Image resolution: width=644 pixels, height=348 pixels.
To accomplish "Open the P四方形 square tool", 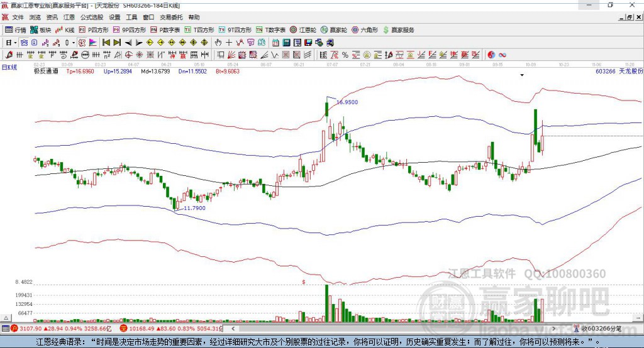I will [x=94, y=30].
